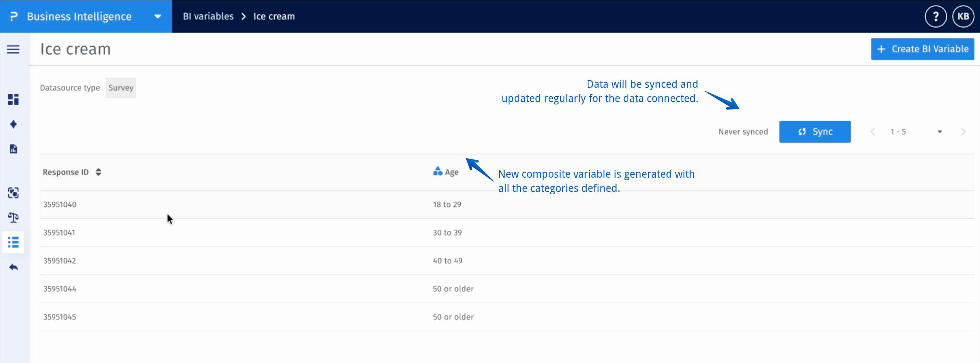Open the hamburger menu in sidebar
This screenshot has height=363, width=980.
click(13, 49)
